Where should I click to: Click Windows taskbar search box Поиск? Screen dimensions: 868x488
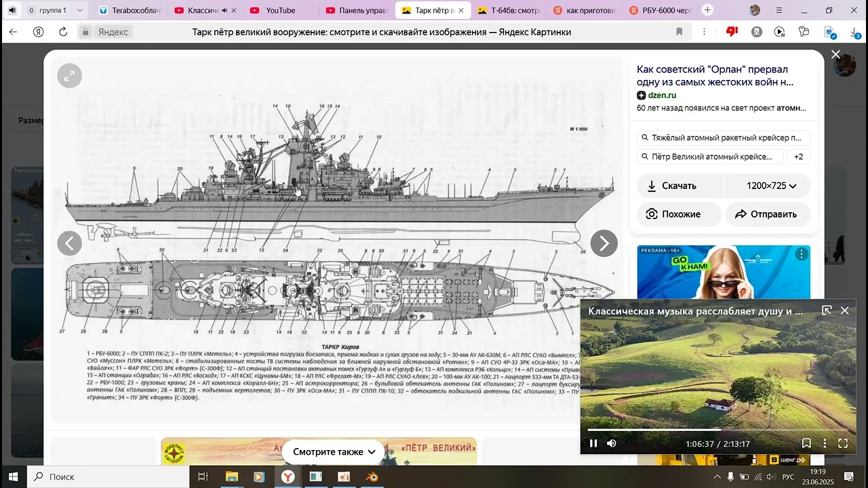pyautogui.click(x=108, y=476)
